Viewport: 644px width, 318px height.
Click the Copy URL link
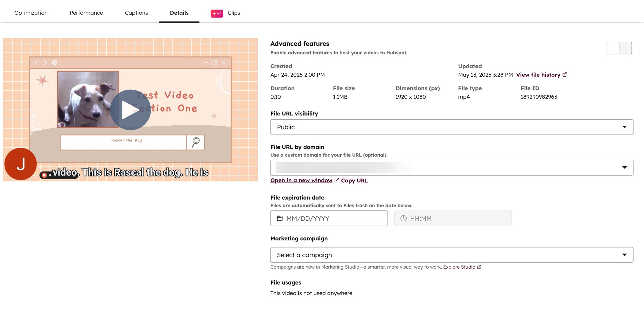pyautogui.click(x=354, y=180)
